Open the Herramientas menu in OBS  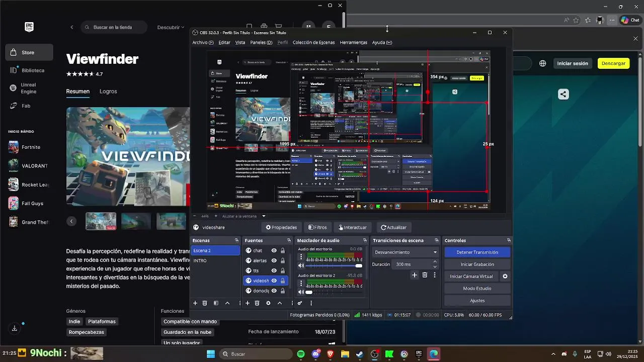pyautogui.click(x=353, y=42)
